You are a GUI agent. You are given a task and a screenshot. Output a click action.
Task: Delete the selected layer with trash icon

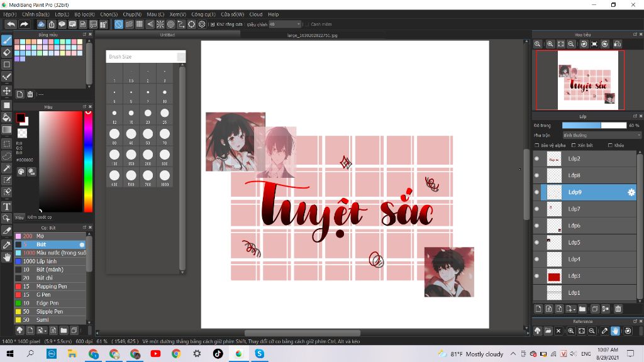pyautogui.click(x=618, y=309)
